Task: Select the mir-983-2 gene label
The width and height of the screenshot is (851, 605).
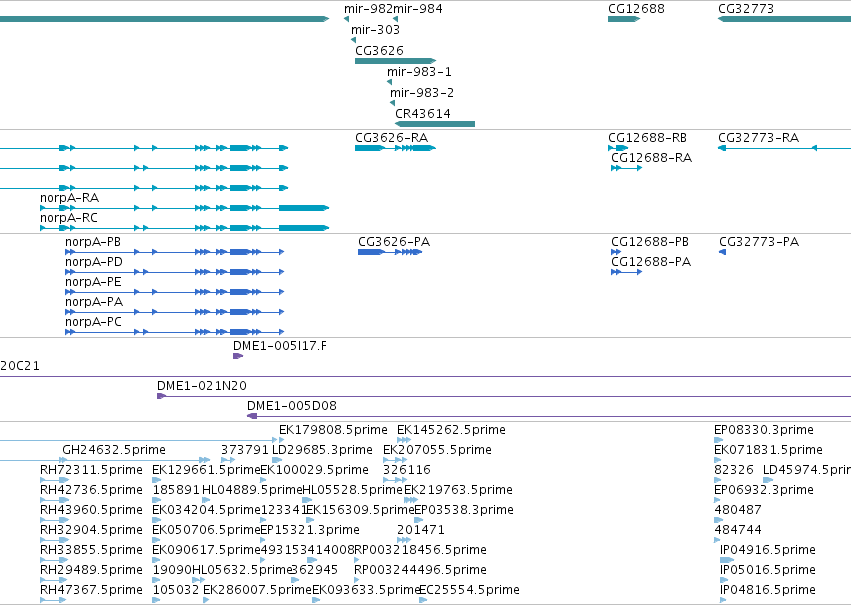Action: pos(422,93)
